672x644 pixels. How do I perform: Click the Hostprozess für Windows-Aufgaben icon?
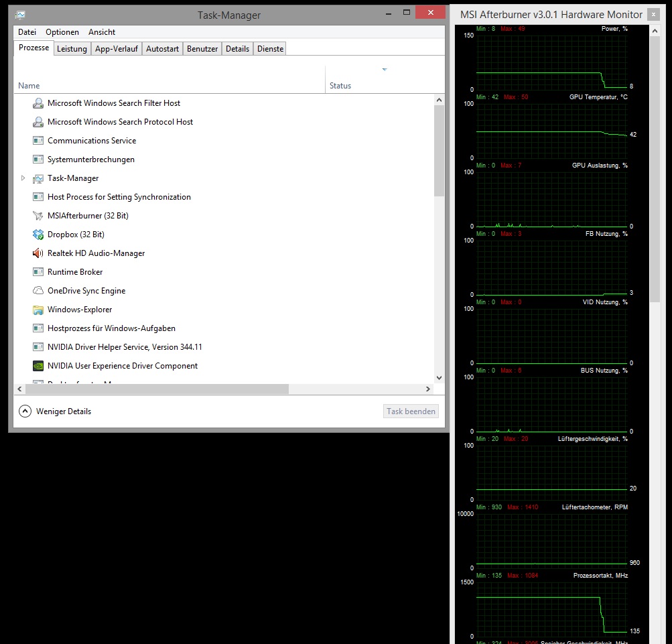coord(38,328)
